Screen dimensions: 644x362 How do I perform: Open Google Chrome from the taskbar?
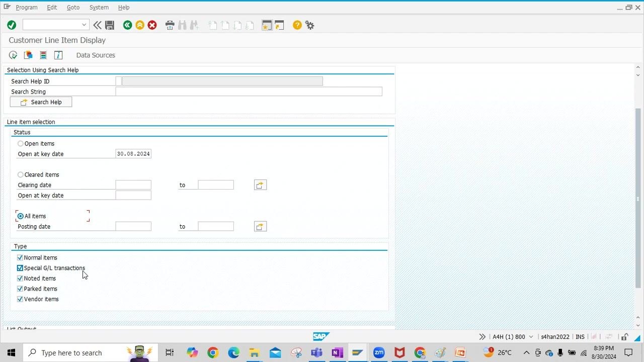pyautogui.click(x=213, y=352)
